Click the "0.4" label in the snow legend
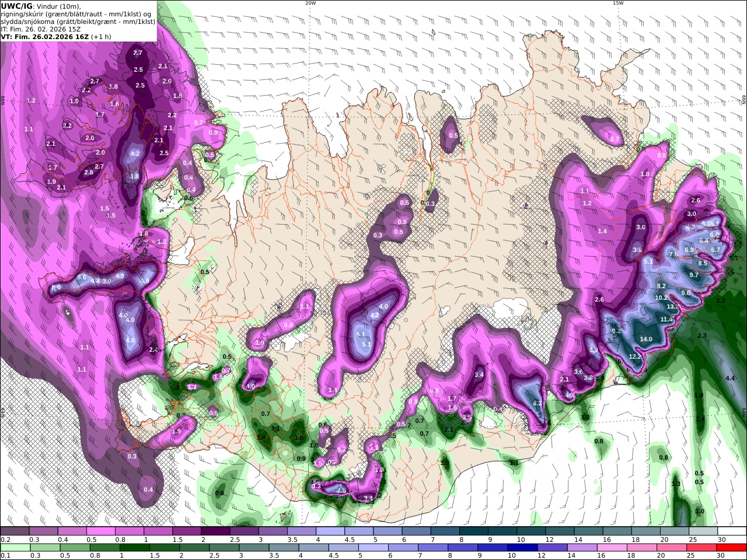Screen dimensions: 747x560 (62, 540)
